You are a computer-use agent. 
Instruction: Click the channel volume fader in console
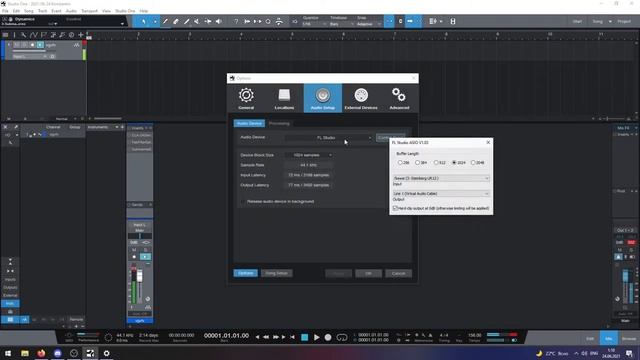140,277
